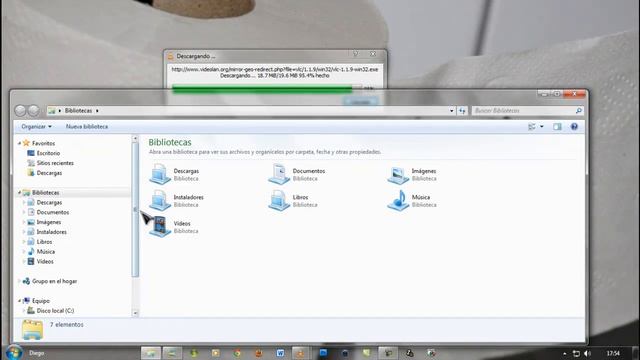This screenshot has height=360, width=640.
Task: Select Bibliotecas node in the navigation tree
Action: (x=45, y=193)
